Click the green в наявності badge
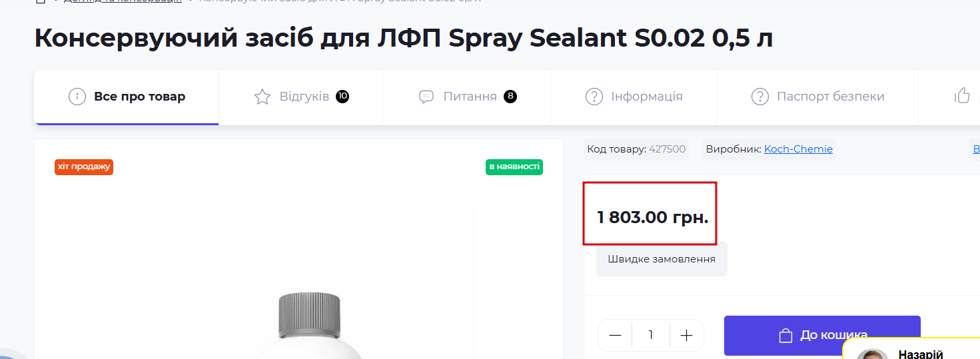 514,167
